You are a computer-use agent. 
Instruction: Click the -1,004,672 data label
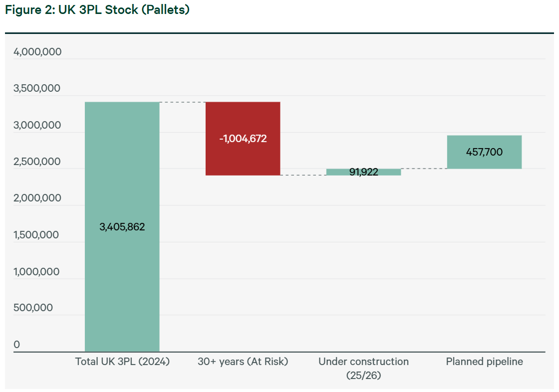(243, 138)
